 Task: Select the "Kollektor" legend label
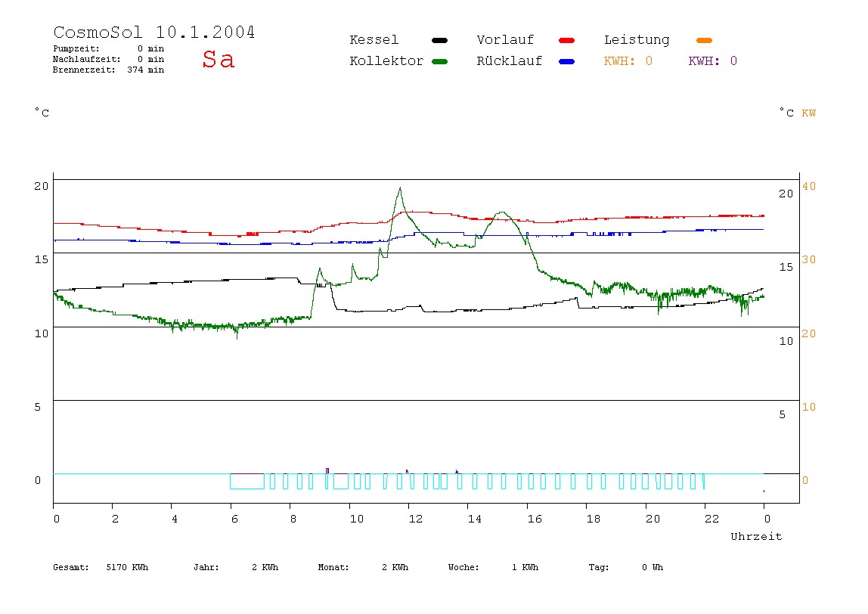pyautogui.click(x=386, y=61)
